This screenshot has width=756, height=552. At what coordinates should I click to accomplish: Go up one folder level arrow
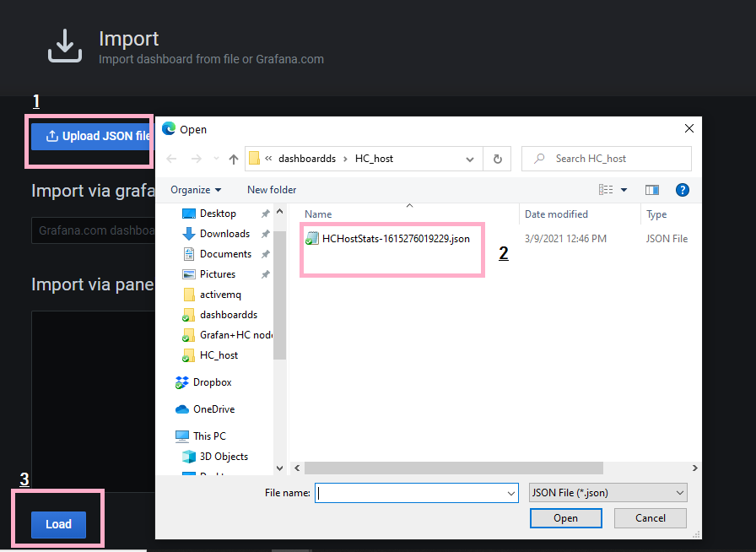(x=234, y=159)
